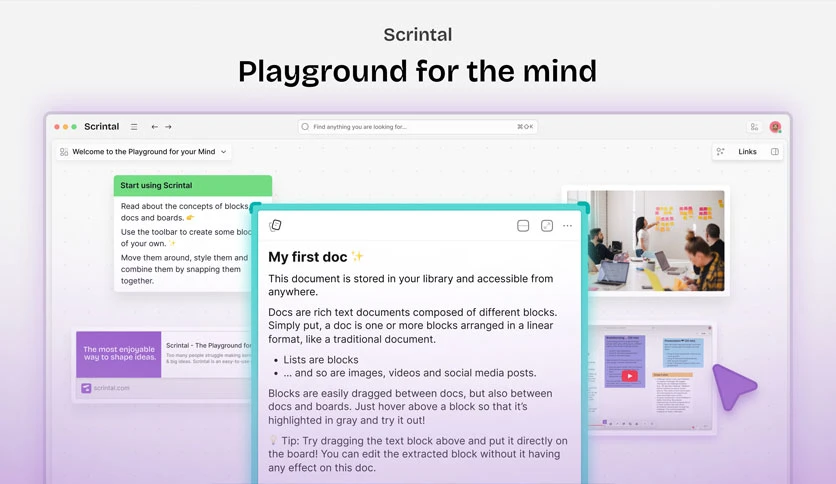
Task: Open the team meeting photo thumbnail
Action: point(646,240)
